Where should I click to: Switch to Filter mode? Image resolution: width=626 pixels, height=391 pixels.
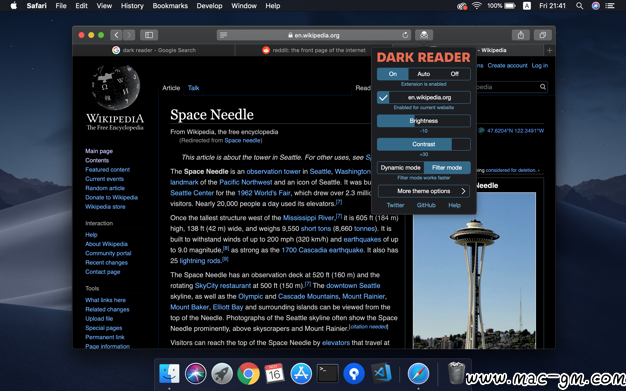(x=447, y=168)
